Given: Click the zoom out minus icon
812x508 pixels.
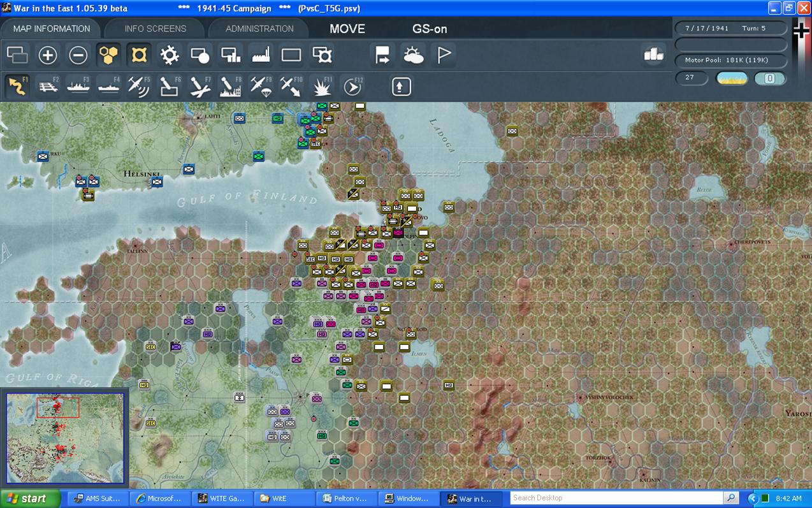Looking at the screenshot, I should (78, 55).
